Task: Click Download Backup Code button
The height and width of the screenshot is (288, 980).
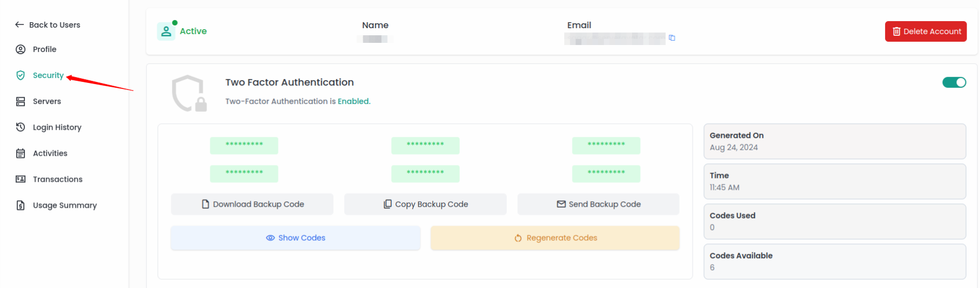Action: (x=252, y=204)
